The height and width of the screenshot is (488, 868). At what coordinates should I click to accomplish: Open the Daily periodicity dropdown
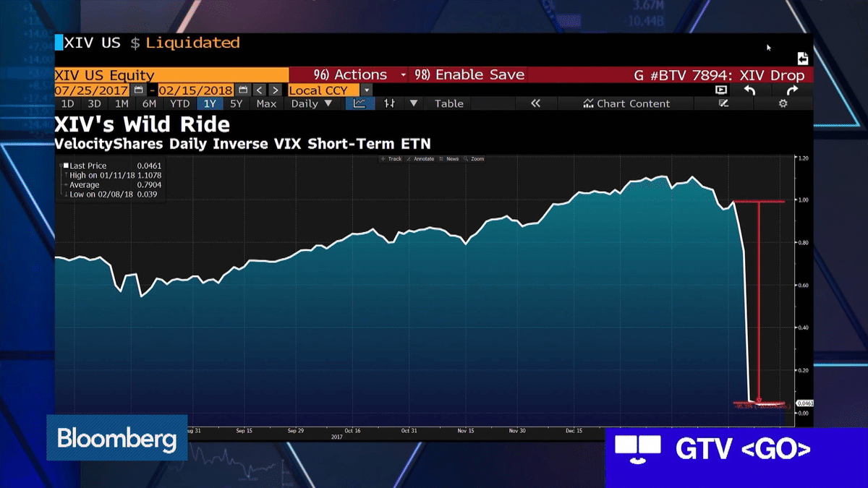[312, 103]
